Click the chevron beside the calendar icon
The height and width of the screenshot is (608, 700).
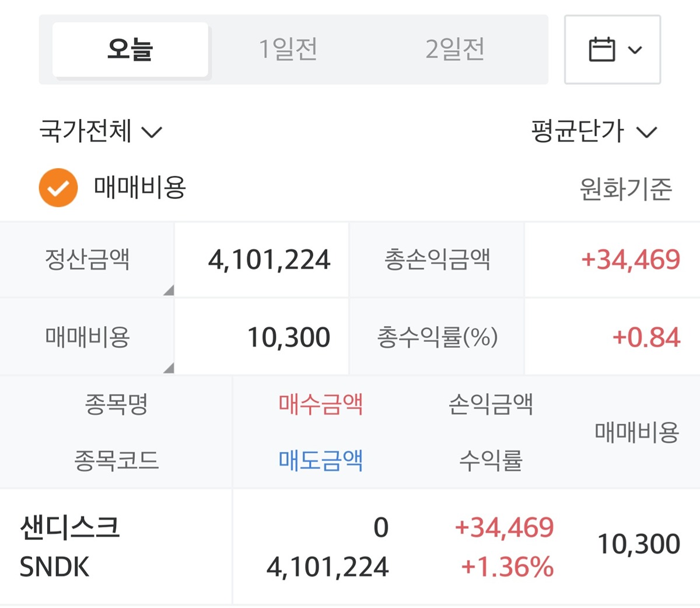635,50
